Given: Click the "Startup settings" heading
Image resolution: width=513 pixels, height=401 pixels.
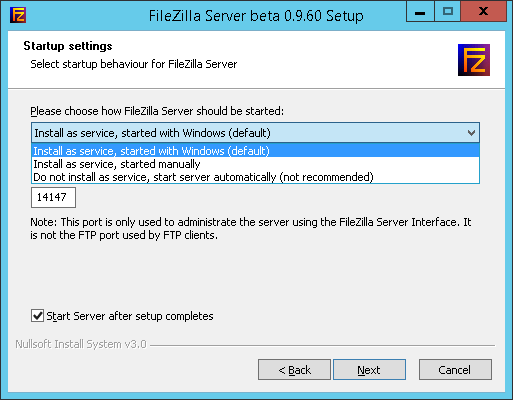Looking at the screenshot, I should click(68, 46).
